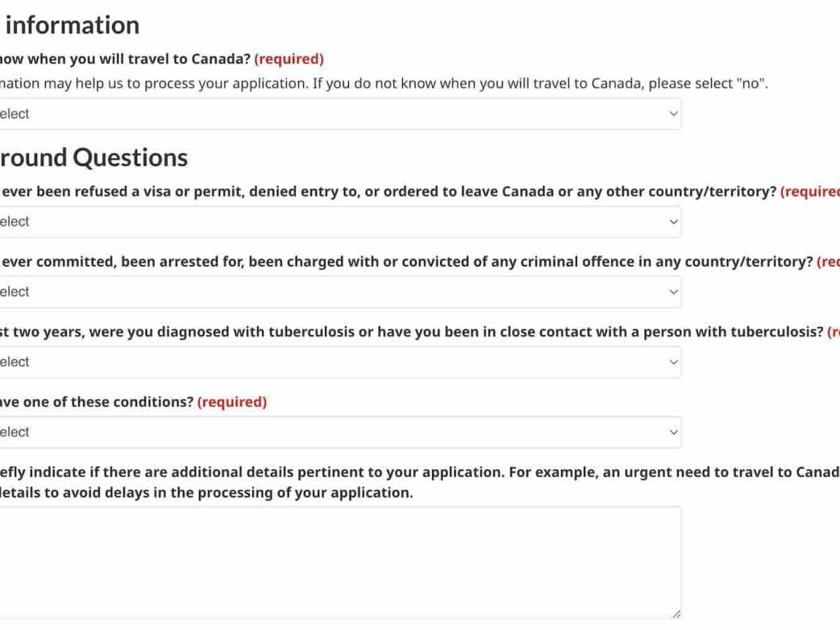Image resolution: width=840 pixels, height=630 pixels.
Task: Click the text area resize handle
Action: coord(676,613)
